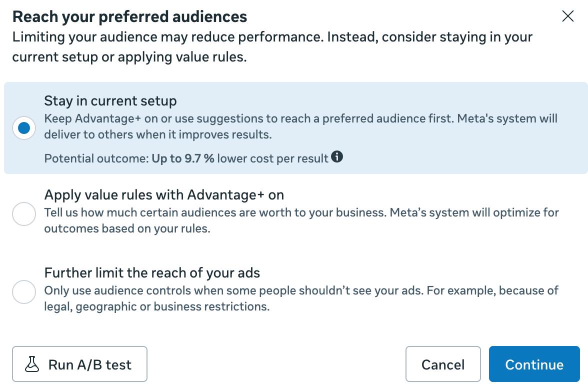Select the Further limit the reach radio button

click(24, 292)
